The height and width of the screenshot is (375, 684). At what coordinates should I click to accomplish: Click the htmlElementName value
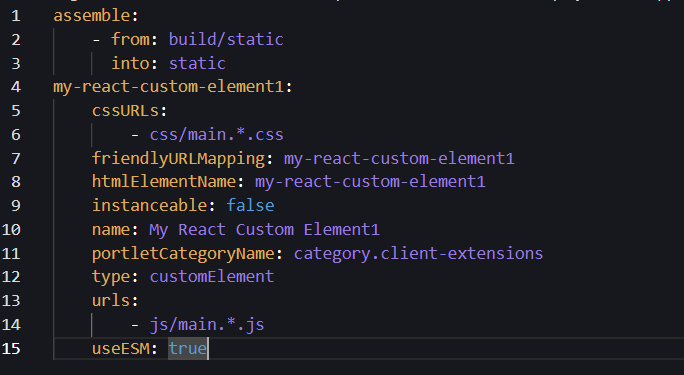[370, 181]
